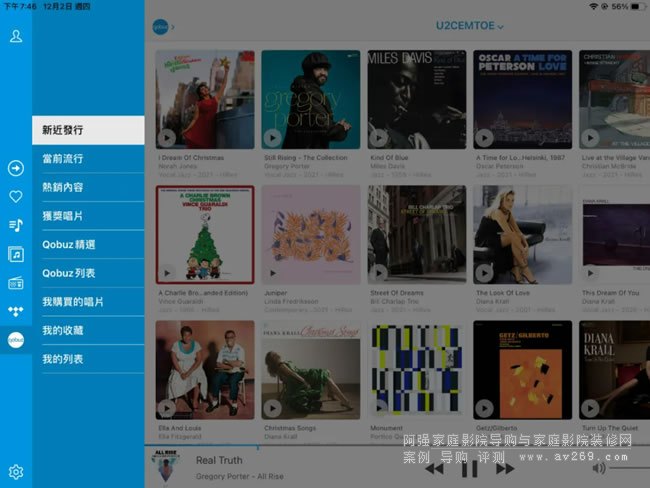Open the user profile icon
The height and width of the screenshot is (488, 650).
[16, 36]
